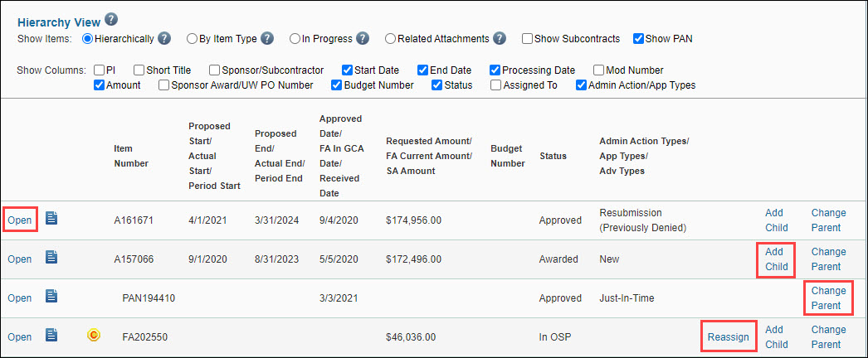Uncheck the Budget Number column checkbox
Image resolution: width=868 pixels, height=358 pixels.
click(337, 85)
